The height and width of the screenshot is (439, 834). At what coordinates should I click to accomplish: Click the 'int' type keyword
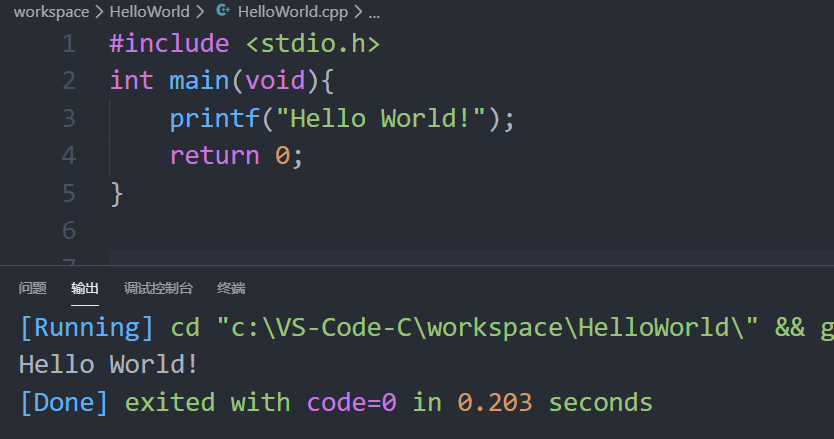(x=131, y=81)
